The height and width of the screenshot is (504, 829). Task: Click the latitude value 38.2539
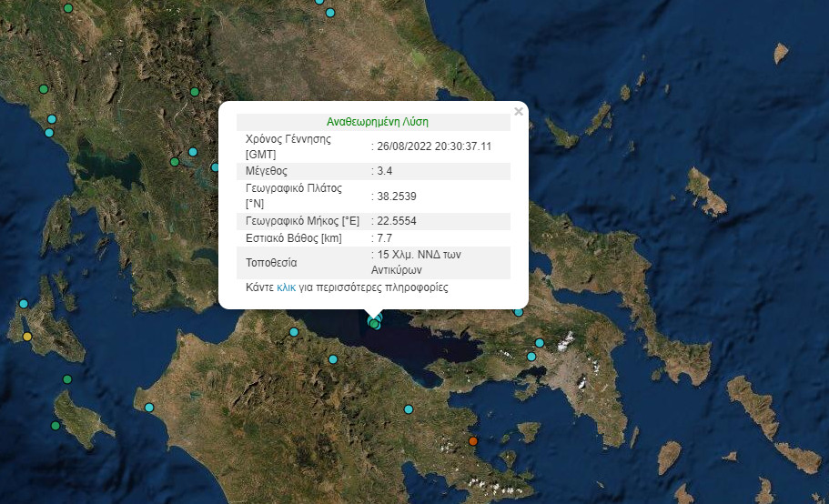[397, 196]
